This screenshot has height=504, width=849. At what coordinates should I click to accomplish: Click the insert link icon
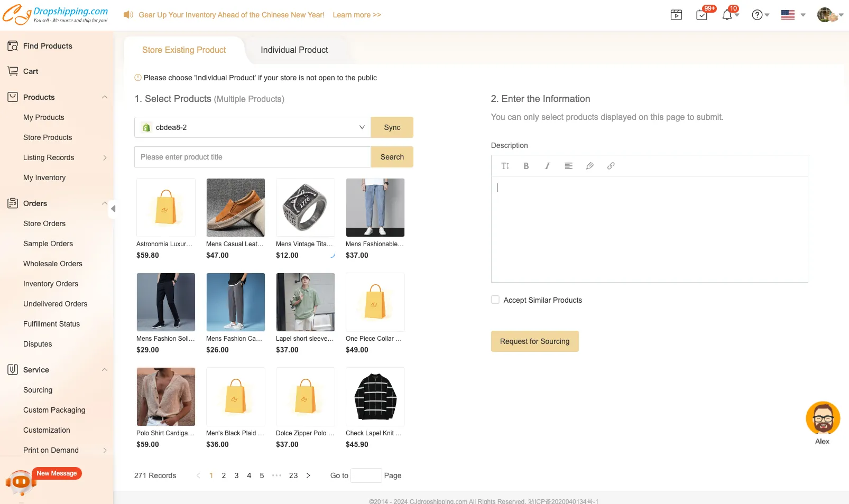tap(611, 166)
